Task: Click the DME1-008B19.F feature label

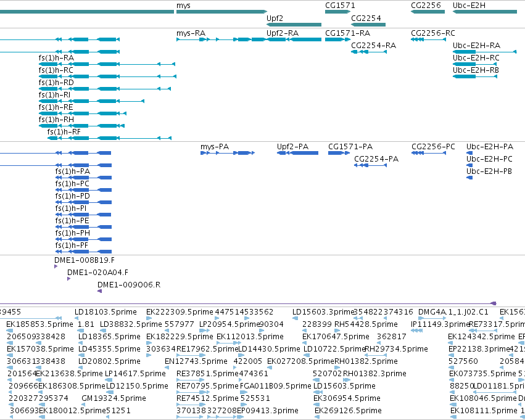Action: pyautogui.click(x=85, y=260)
